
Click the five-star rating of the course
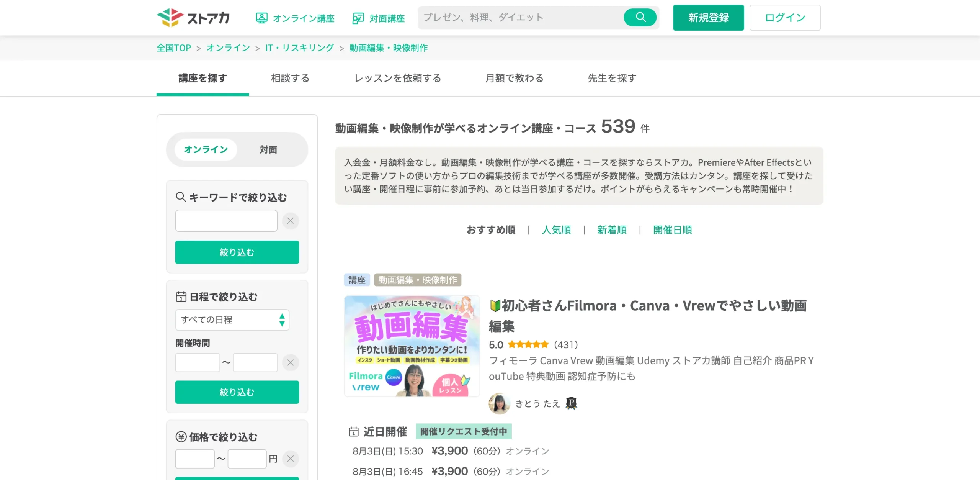528,345
